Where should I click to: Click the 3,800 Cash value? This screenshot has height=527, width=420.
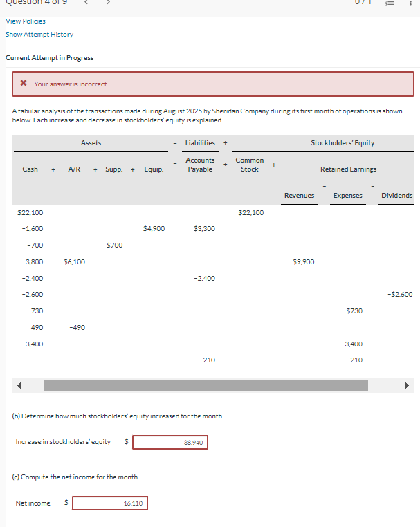click(35, 262)
